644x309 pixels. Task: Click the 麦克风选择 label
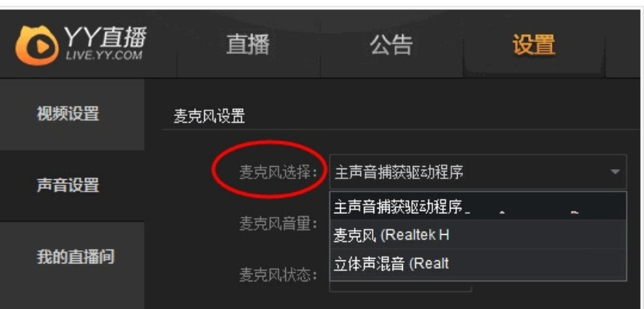coord(279,172)
